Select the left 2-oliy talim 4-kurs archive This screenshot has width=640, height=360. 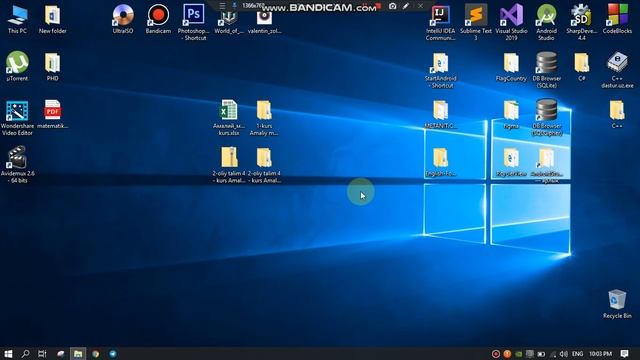point(229,165)
